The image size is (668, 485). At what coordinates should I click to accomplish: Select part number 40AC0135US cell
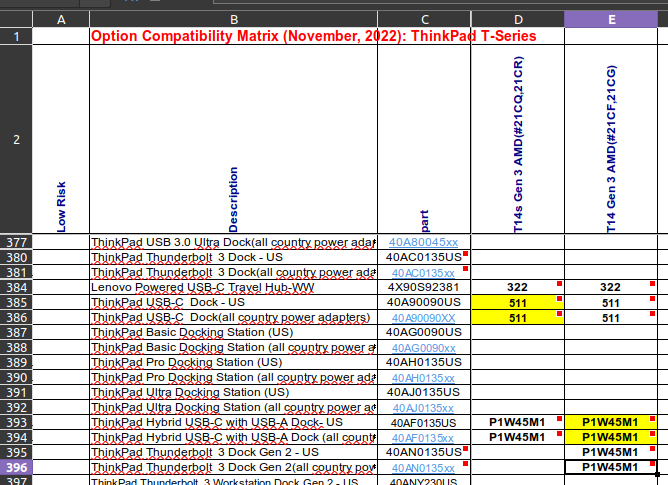point(424,257)
